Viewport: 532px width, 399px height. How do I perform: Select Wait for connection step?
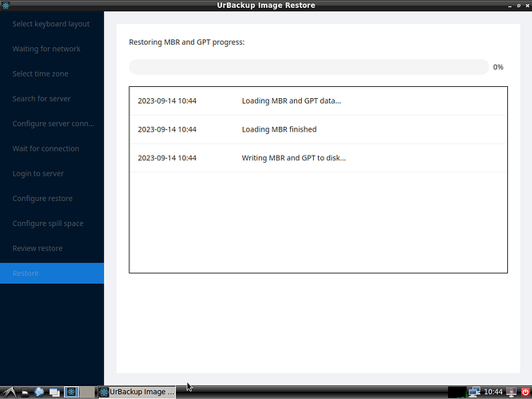[x=46, y=148]
